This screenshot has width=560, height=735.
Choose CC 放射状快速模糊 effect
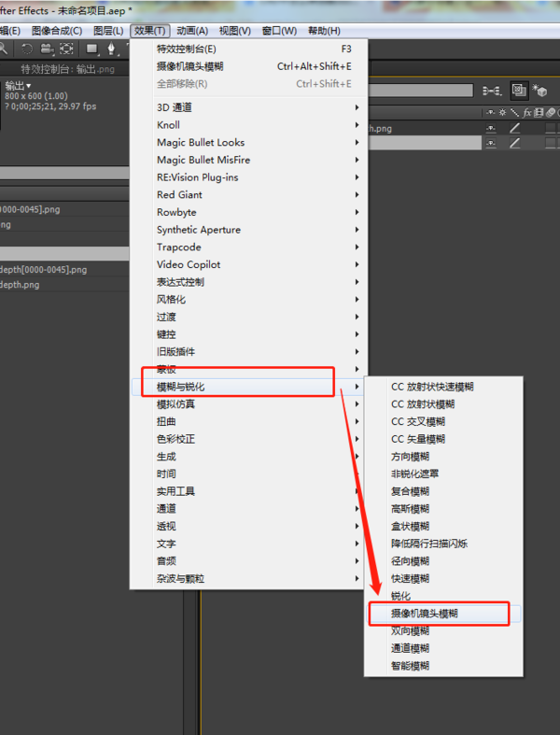(443, 387)
